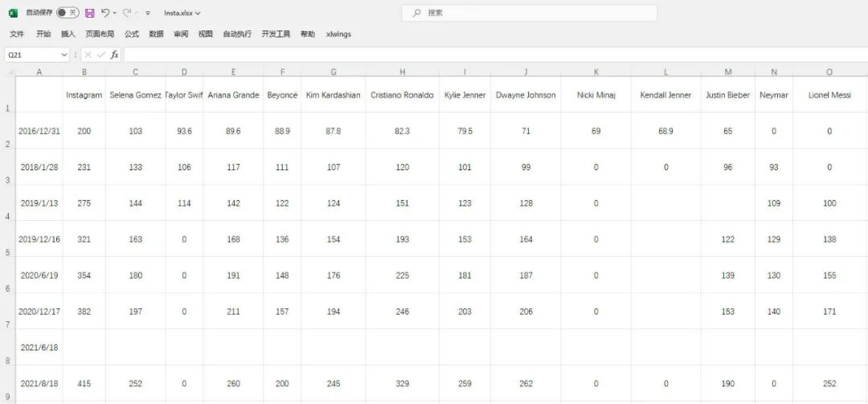Click the Taylor Swift value 93.6
The image size is (868, 404).
(x=184, y=131)
